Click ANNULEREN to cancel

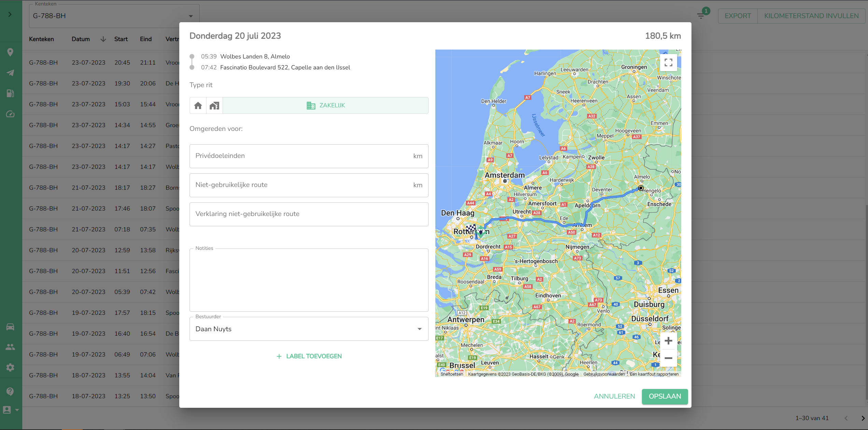point(614,396)
